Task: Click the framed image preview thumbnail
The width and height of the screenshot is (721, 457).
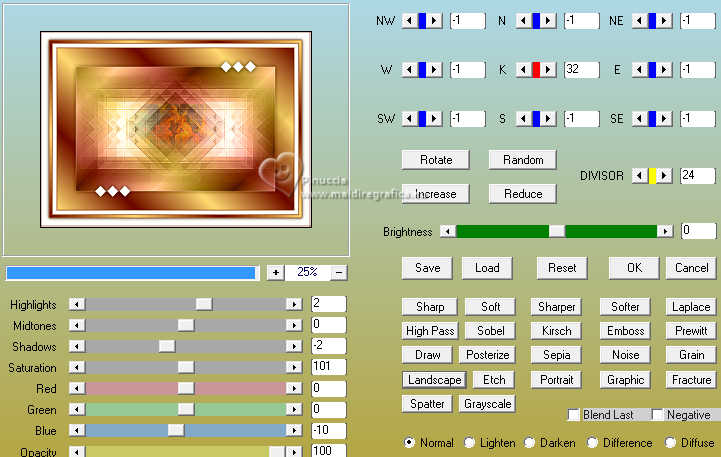Action: [176, 129]
